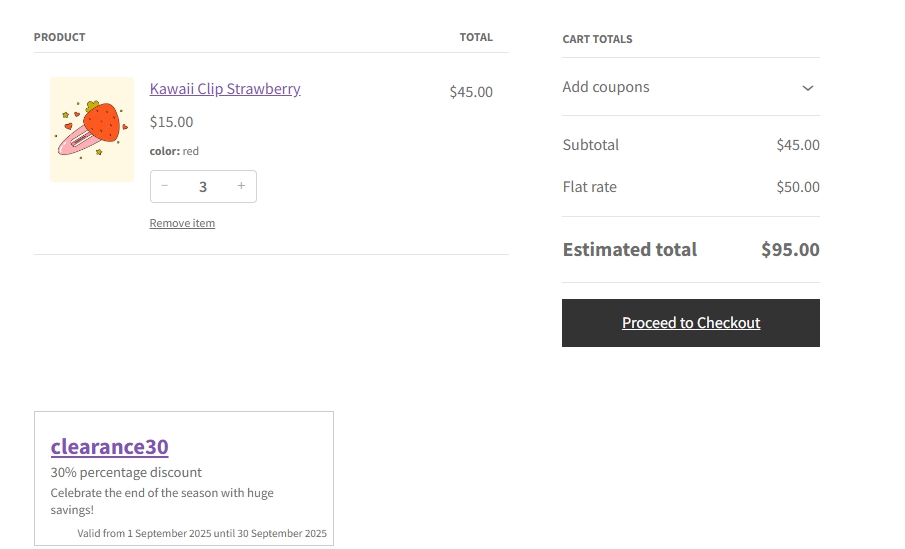This screenshot has width=905, height=549.
Task: Click the 30% percentage discount text
Action: (x=126, y=472)
